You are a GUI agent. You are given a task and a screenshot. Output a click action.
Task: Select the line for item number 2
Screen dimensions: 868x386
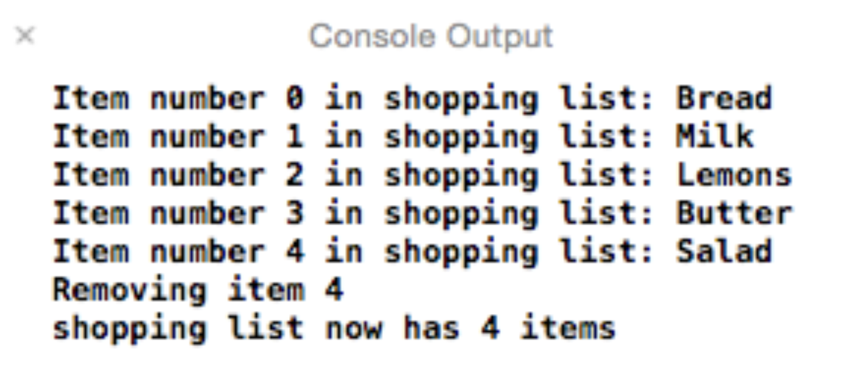coord(422,175)
